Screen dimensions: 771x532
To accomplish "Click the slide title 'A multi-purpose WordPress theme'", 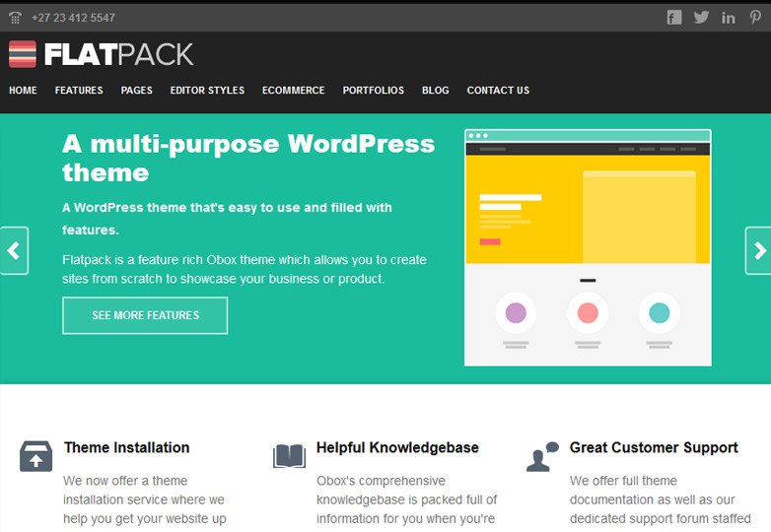I will [248, 159].
